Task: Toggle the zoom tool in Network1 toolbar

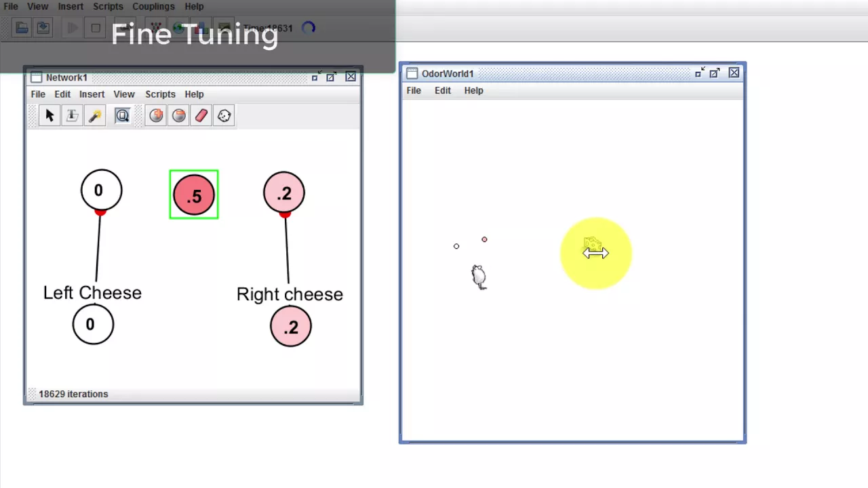Action: (x=122, y=116)
